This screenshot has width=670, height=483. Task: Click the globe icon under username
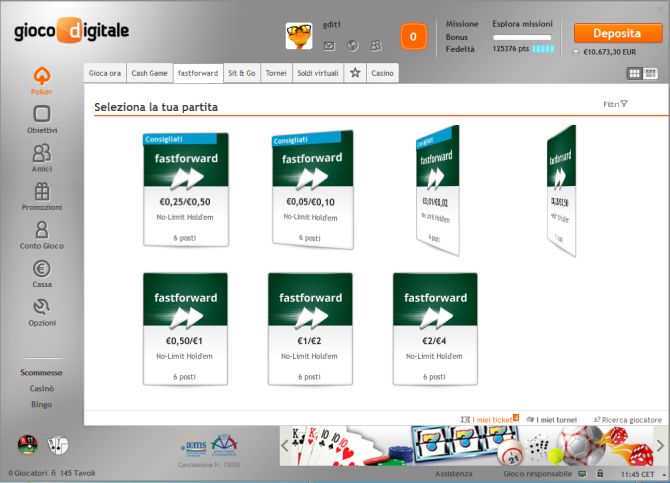[x=353, y=45]
